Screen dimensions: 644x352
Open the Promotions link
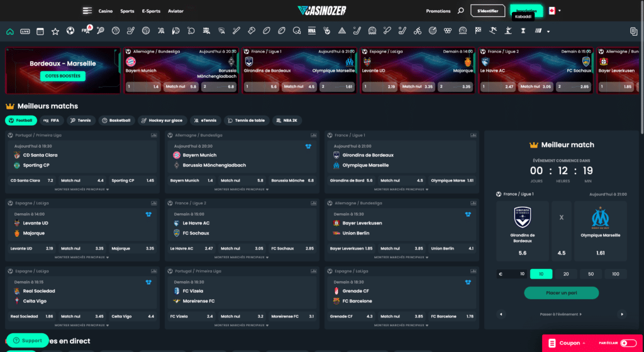pos(438,11)
